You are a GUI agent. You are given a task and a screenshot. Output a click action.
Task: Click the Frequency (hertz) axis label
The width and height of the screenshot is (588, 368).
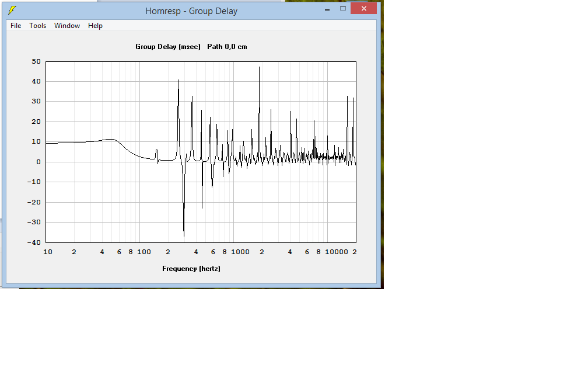(191, 269)
